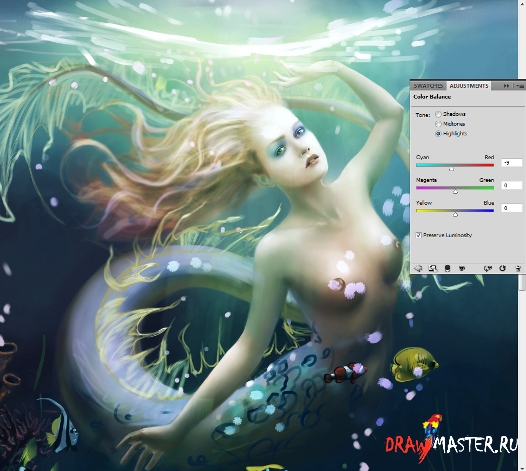Click the Magenta-Green value input field

pos(511,185)
